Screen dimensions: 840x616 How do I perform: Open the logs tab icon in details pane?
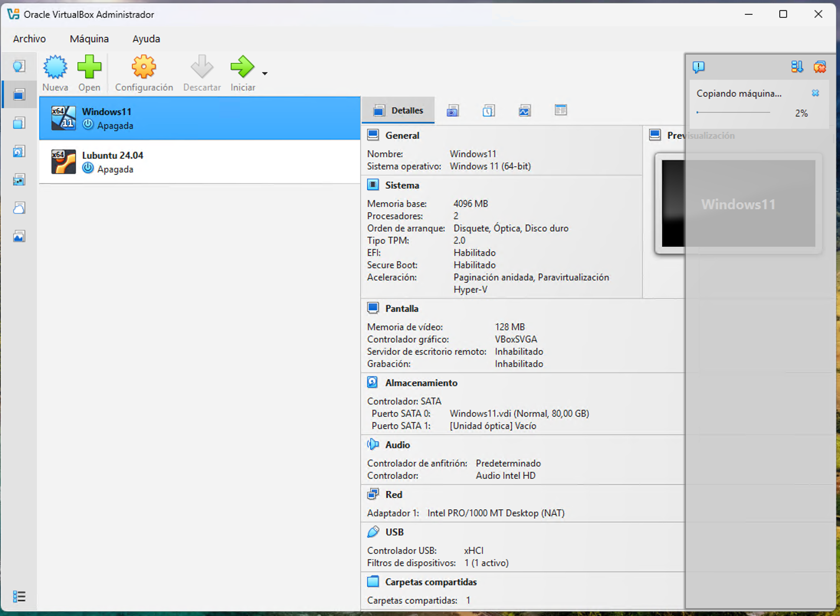pyautogui.click(x=489, y=111)
